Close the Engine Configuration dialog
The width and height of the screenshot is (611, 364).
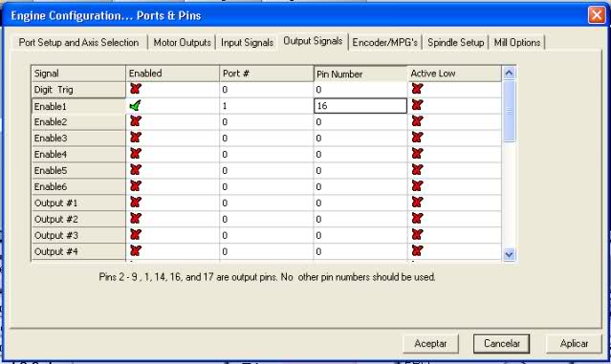pyautogui.click(x=597, y=15)
